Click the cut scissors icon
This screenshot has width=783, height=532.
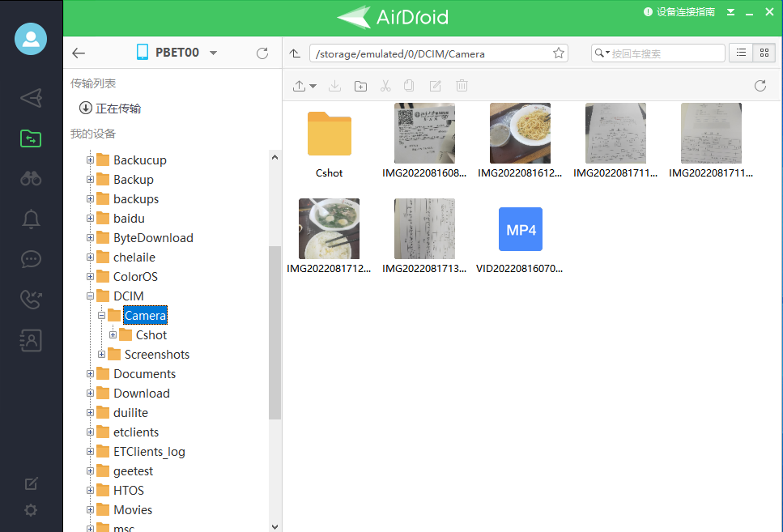[385, 86]
